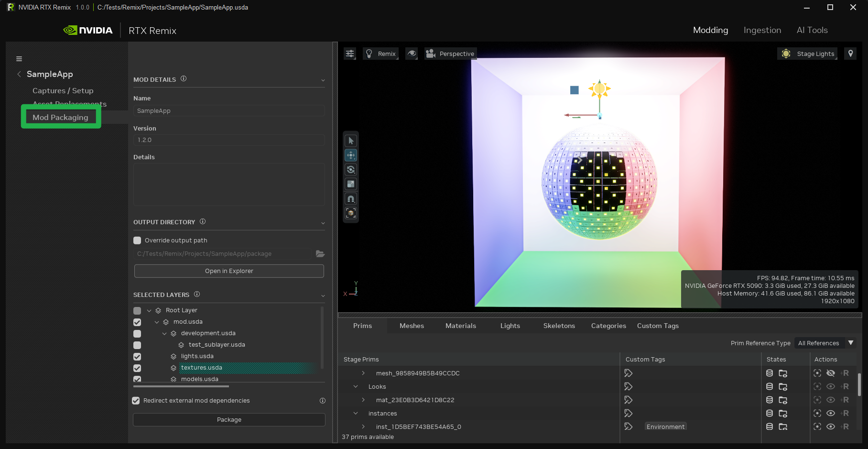The image size is (868, 449).
Task: Collapse the MOD DETAILS section
Action: (324, 80)
